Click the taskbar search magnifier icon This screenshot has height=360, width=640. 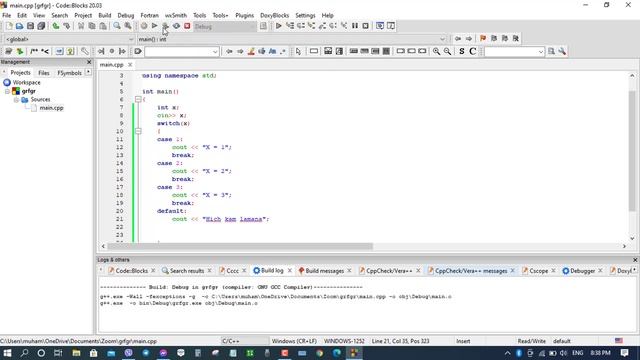coord(24,353)
